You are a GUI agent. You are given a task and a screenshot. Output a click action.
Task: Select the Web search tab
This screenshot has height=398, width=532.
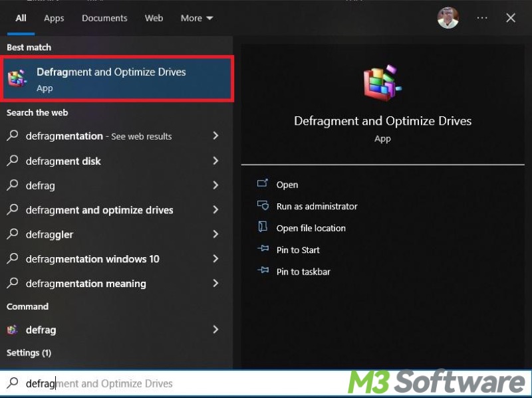pyautogui.click(x=154, y=18)
